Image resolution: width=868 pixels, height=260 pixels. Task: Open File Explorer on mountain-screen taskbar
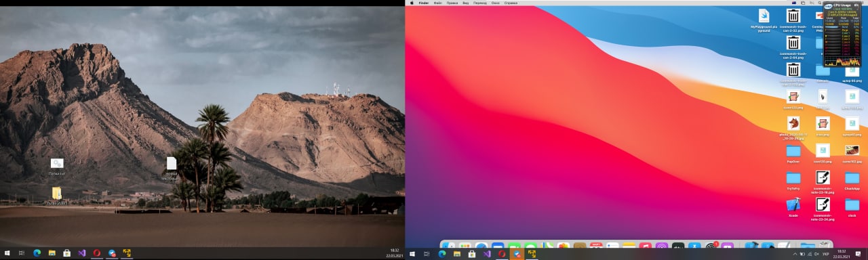click(x=52, y=253)
